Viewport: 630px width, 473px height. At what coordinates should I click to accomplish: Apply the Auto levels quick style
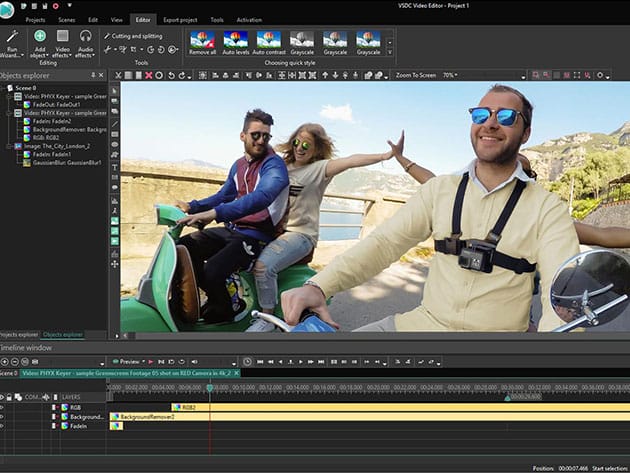coord(236,41)
